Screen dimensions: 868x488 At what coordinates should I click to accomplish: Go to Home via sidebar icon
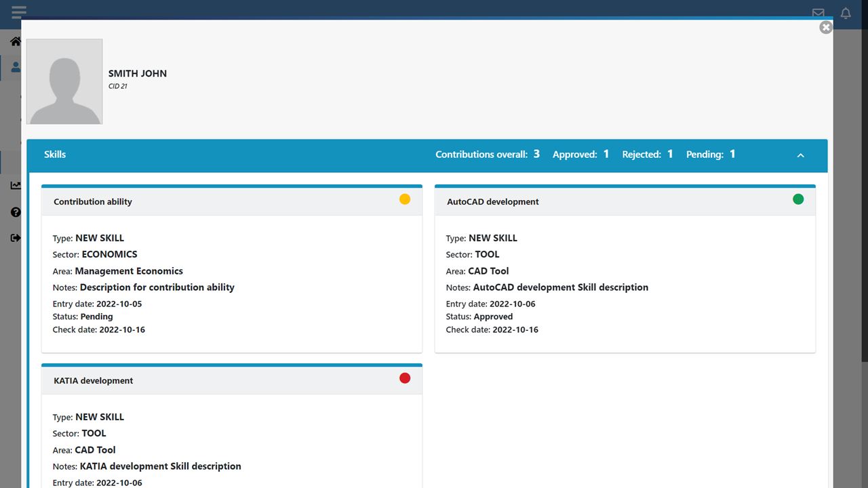pyautogui.click(x=15, y=42)
